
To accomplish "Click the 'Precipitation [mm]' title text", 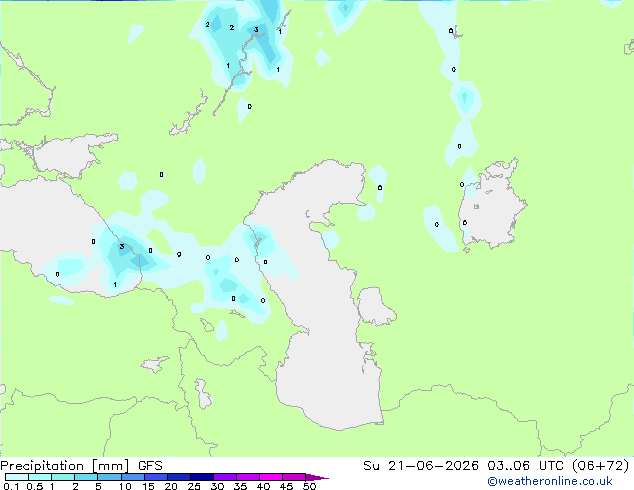I will [x=64, y=466].
